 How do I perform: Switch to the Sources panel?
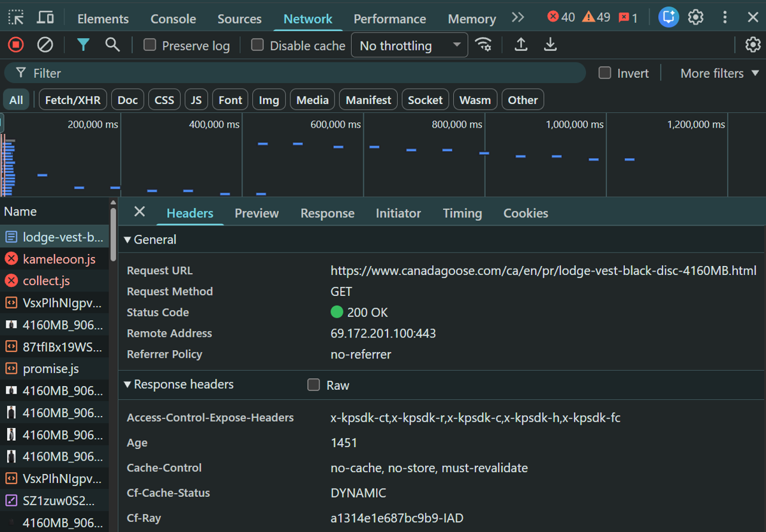pos(239,18)
